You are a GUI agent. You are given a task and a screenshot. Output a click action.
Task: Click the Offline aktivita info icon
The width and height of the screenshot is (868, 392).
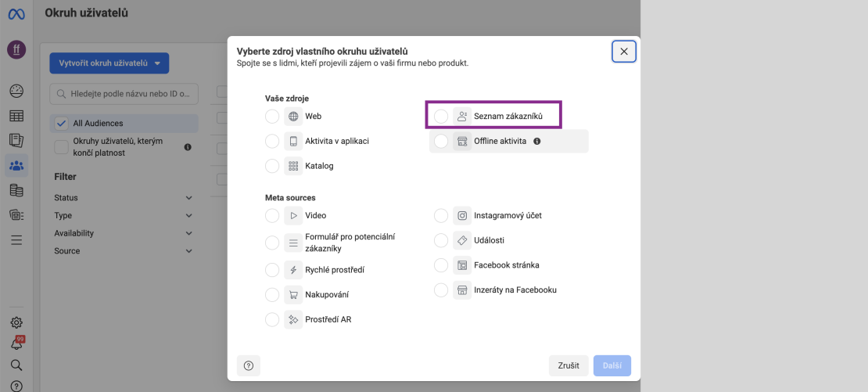[x=536, y=141]
